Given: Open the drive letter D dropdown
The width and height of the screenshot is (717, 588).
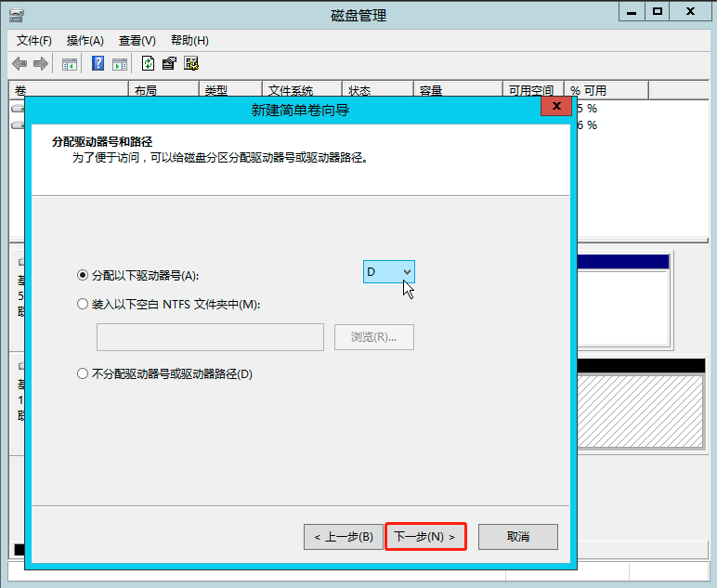Looking at the screenshot, I should pos(388,272).
